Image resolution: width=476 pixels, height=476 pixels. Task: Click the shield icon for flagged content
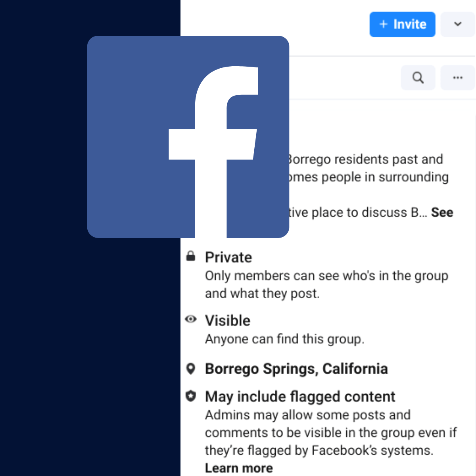[191, 396]
